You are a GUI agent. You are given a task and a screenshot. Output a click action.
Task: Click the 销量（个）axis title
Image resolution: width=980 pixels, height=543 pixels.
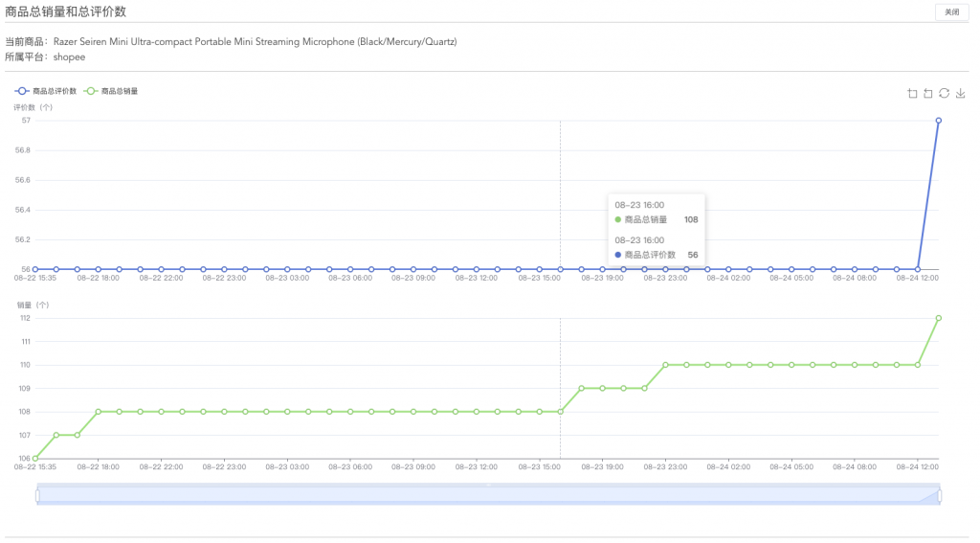click(x=33, y=305)
